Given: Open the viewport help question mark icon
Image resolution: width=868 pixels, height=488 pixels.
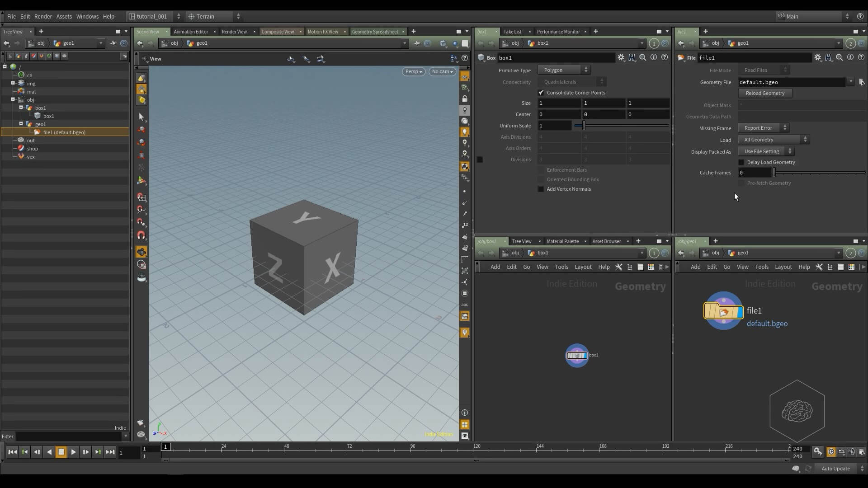Looking at the screenshot, I should tap(465, 58).
